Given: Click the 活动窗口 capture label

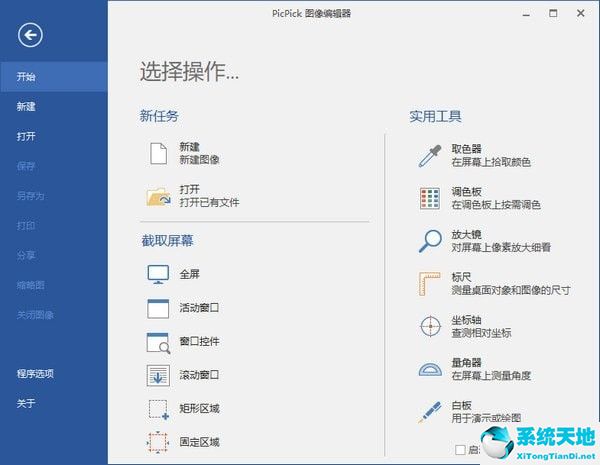Looking at the screenshot, I should point(199,308).
